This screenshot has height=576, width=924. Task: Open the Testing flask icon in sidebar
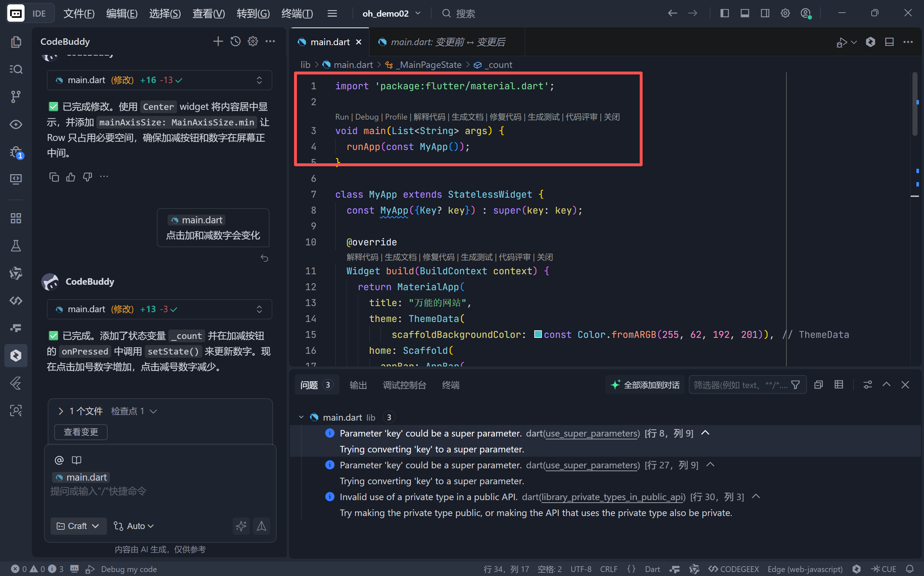tap(16, 246)
